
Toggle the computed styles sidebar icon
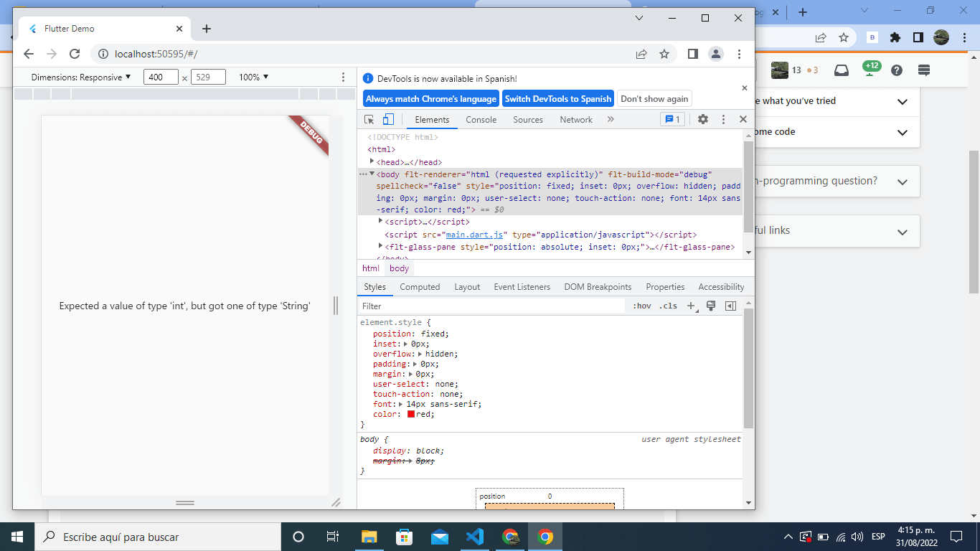coord(730,306)
